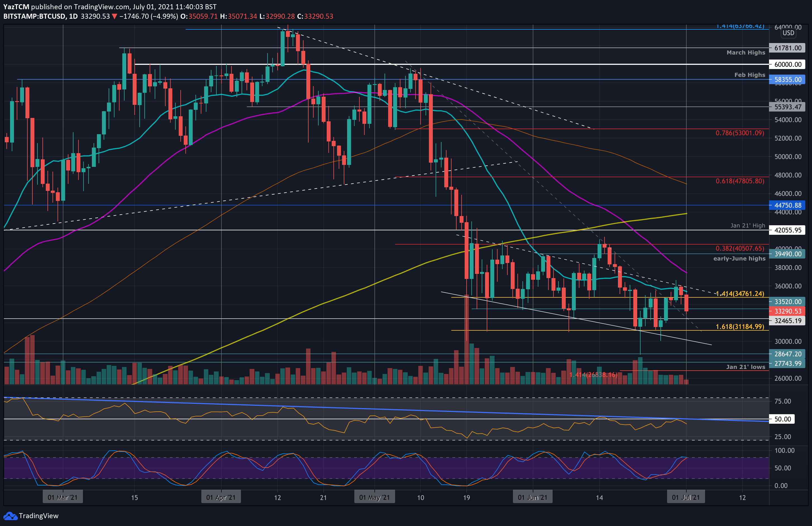Click the 01 May '21 date marker
The image size is (812, 526).
click(x=374, y=497)
